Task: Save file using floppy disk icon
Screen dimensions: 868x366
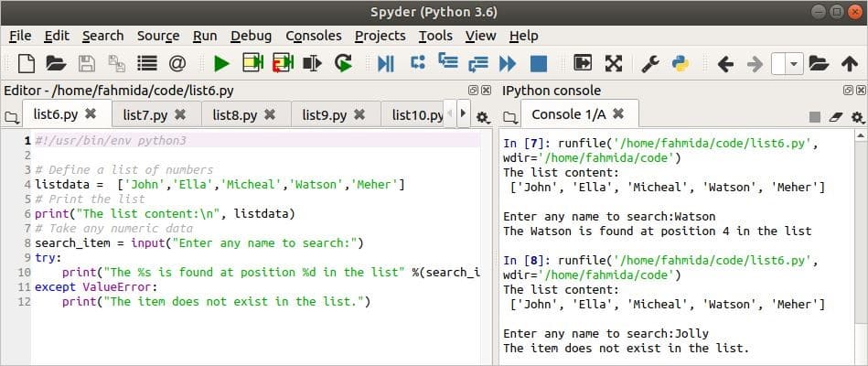Action: pos(86,64)
